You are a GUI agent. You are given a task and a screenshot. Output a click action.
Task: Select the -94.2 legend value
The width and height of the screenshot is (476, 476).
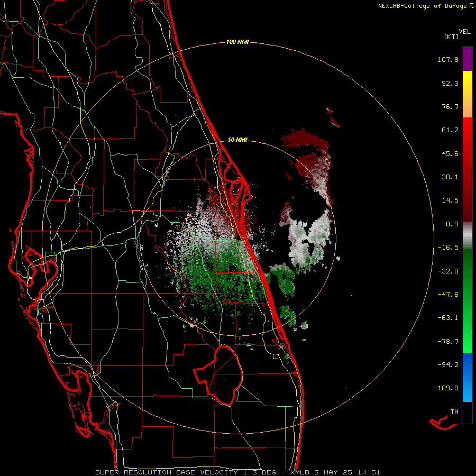click(448, 364)
